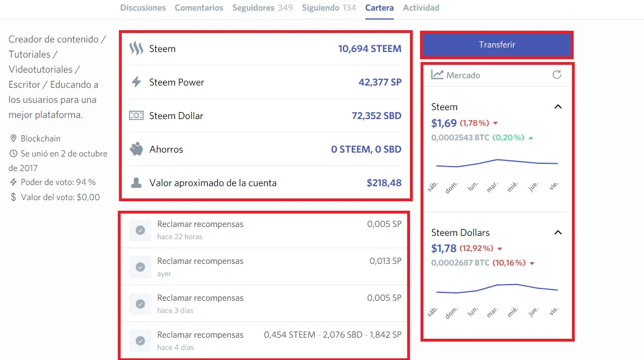Screen dimensions: 644x360
Task: Click the Valor del voto dollar icon
Action: 13,197
